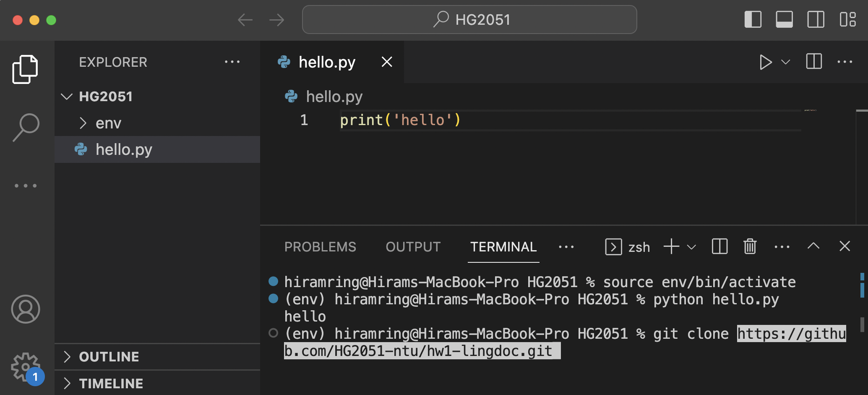Open the run options dropdown arrow

pyautogui.click(x=786, y=62)
